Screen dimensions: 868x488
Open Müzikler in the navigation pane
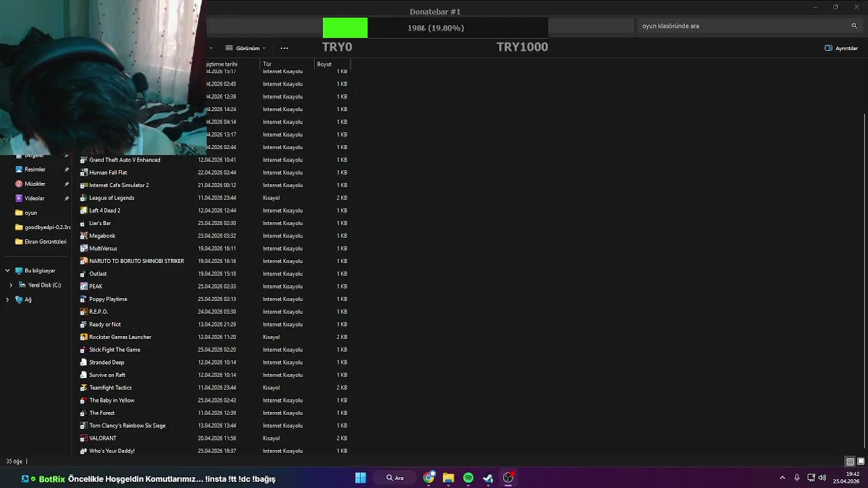(35, 184)
